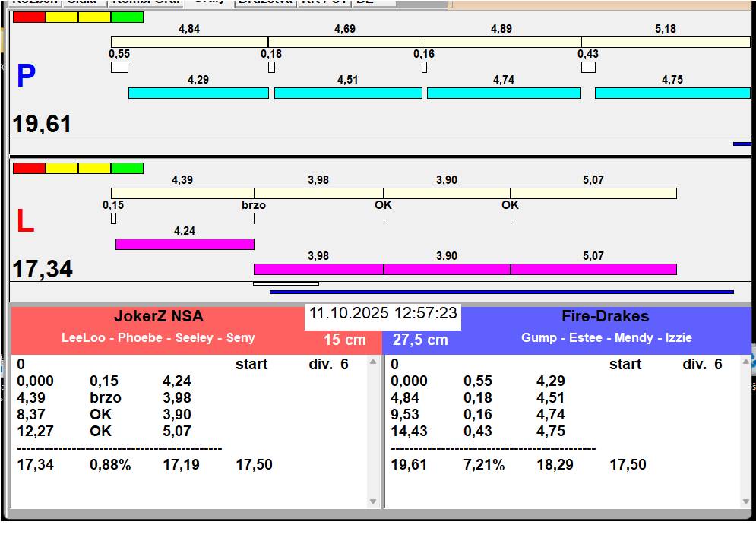Switch to the Kombi Graf tab
The image size is (756, 544).
point(146,2)
